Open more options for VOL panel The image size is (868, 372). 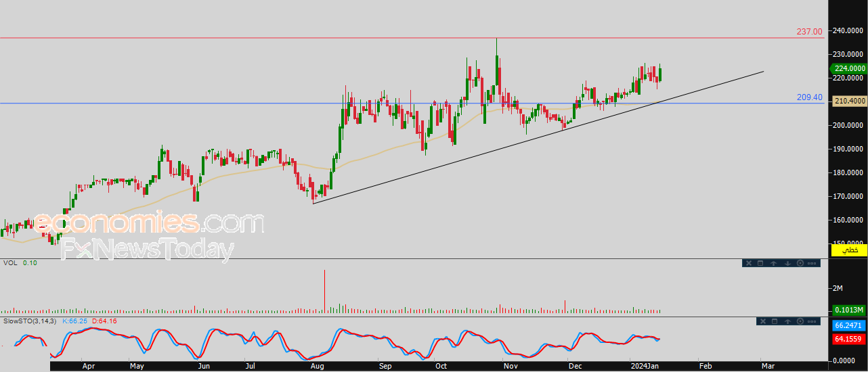812,263
